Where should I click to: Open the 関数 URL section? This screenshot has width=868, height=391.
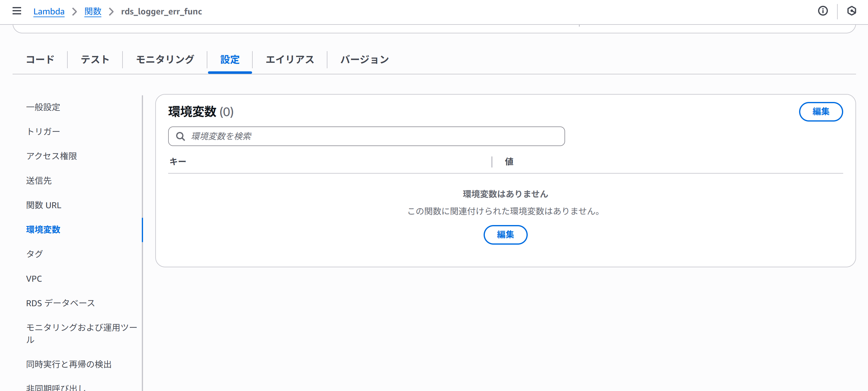[x=43, y=205]
